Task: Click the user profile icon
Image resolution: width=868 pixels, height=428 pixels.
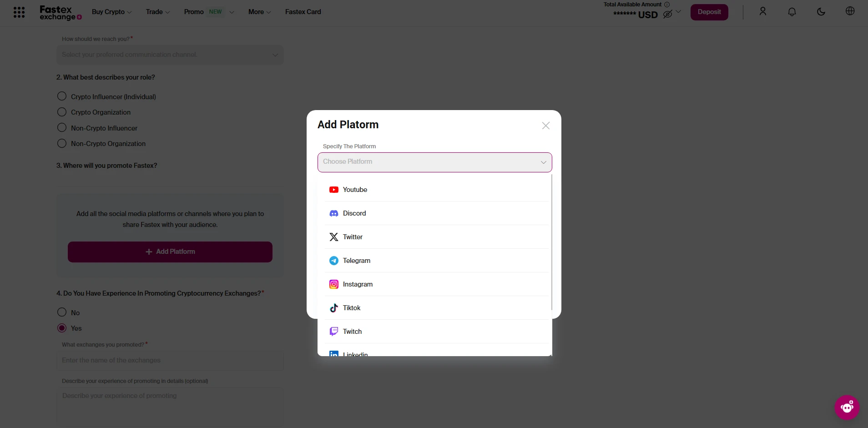Action: tap(763, 12)
